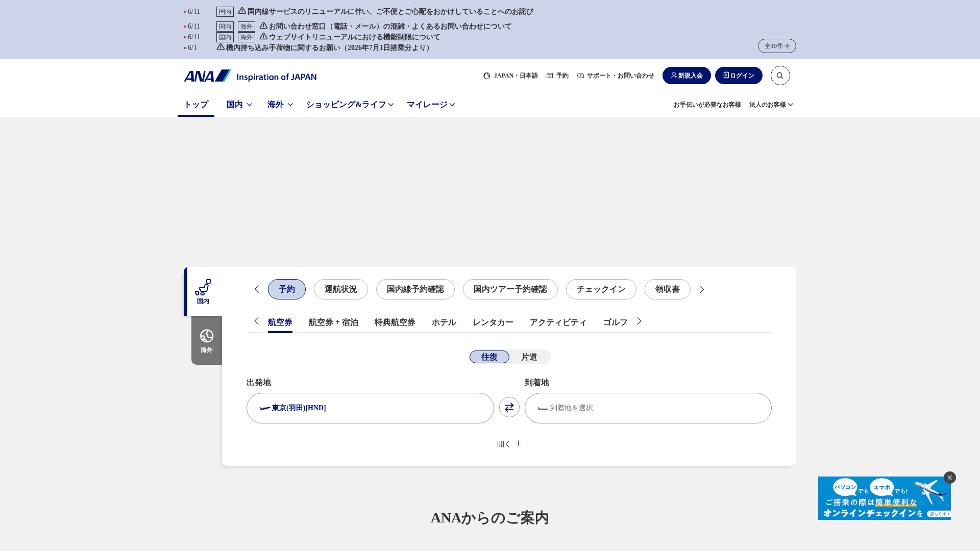Switch to ゴルフ tab
Image resolution: width=980 pixels, height=551 pixels.
(616, 322)
